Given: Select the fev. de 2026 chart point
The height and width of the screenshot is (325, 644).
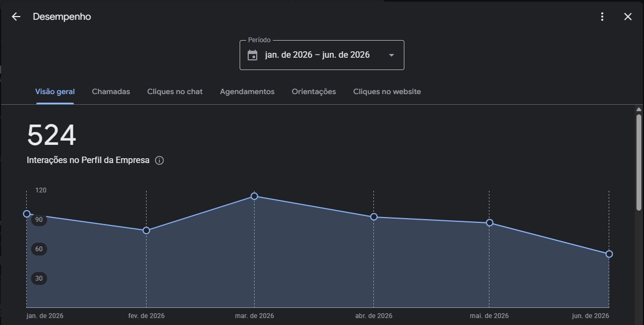Looking at the screenshot, I should pos(146,230).
